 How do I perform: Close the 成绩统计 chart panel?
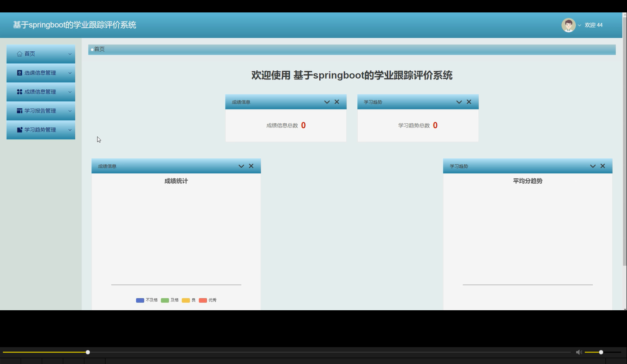[251, 166]
